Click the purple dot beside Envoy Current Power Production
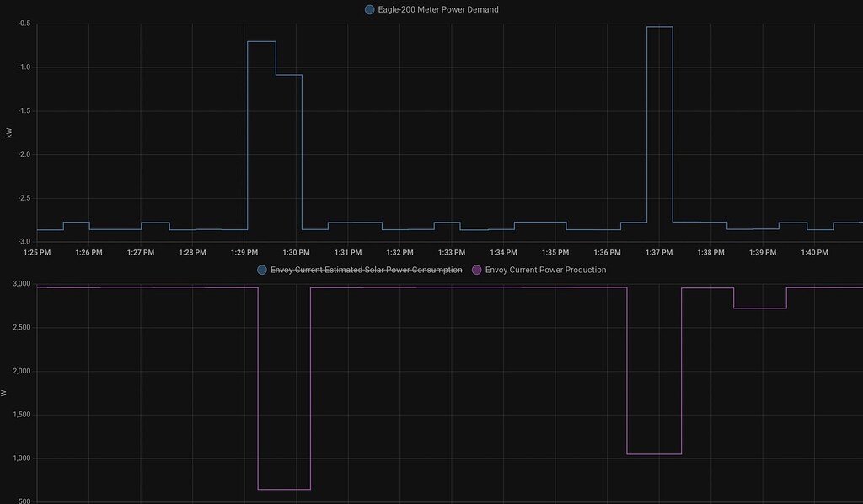Viewport: 863px width, 504px height. click(x=477, y=270)
